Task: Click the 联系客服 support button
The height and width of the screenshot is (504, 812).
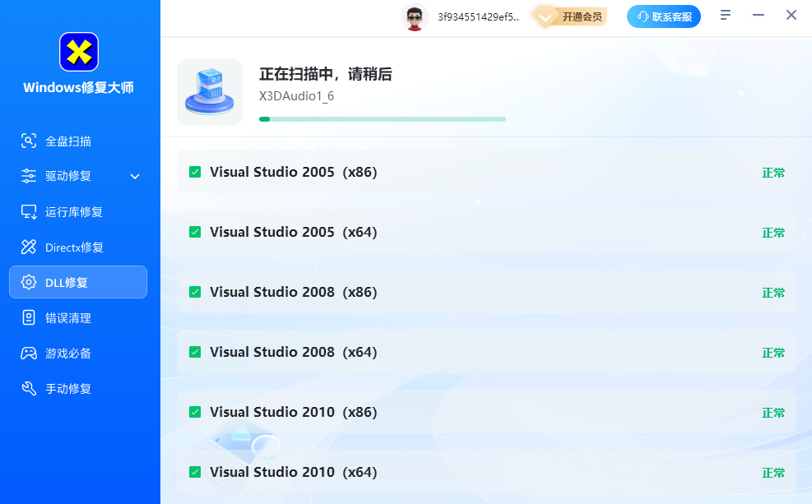Action: click(664, 16)
